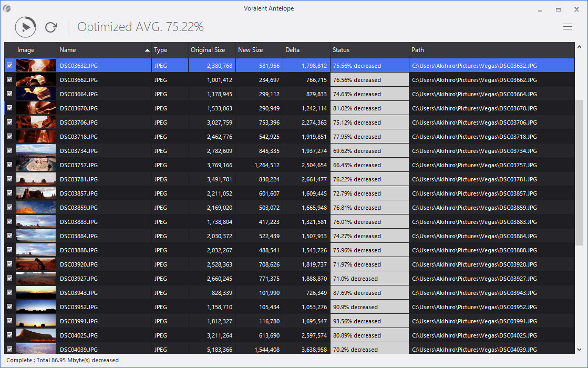This screenshot has height=368, width=588.
Task: Sort by the Status column header
Action: [x=341, y=50]
